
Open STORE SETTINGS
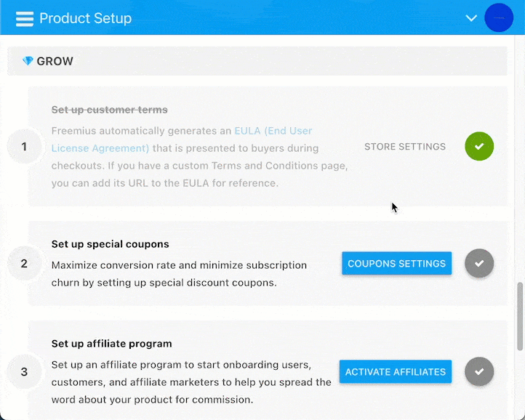pos(405,147)
